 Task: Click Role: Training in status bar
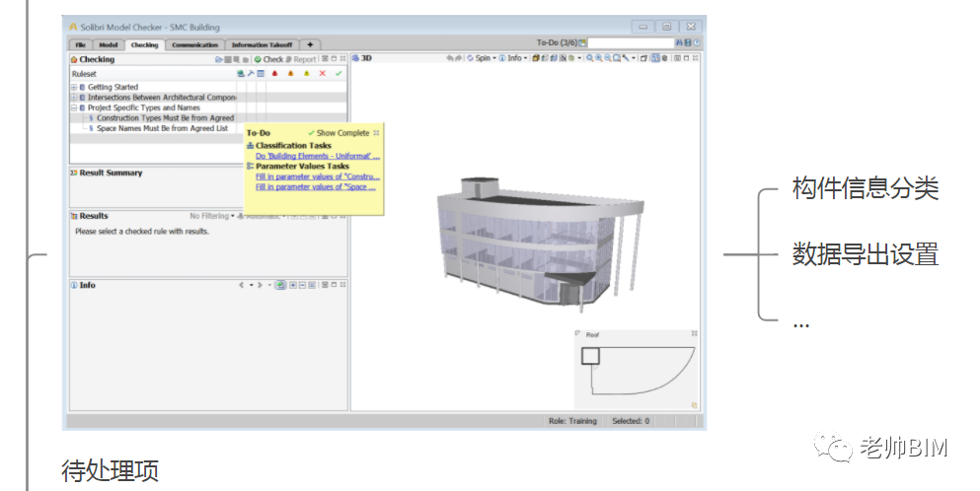tap(572, 421)
